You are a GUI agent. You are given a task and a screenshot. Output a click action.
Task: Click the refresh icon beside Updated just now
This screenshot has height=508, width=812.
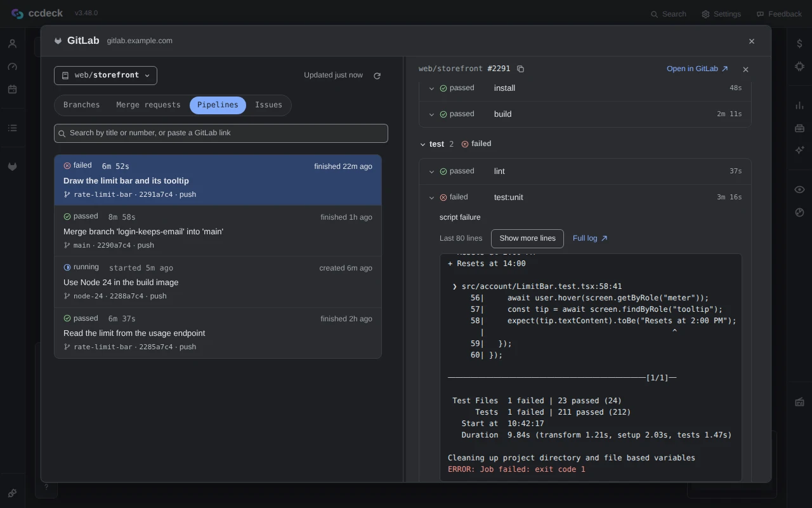[377, 76]
